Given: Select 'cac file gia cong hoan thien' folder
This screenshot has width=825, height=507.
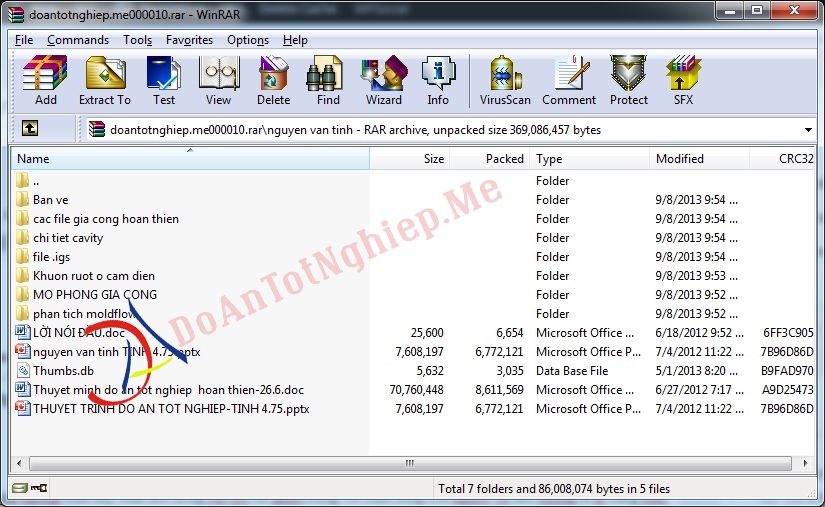Looking at the screenshot, I should click(x=105, y=218).
